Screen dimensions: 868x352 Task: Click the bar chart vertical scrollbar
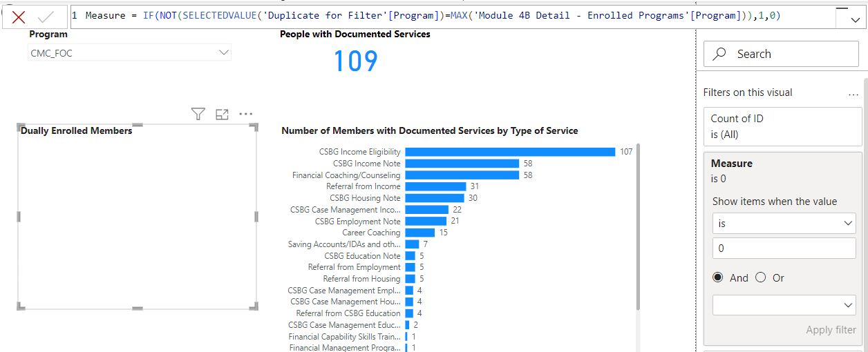point(638,228)
